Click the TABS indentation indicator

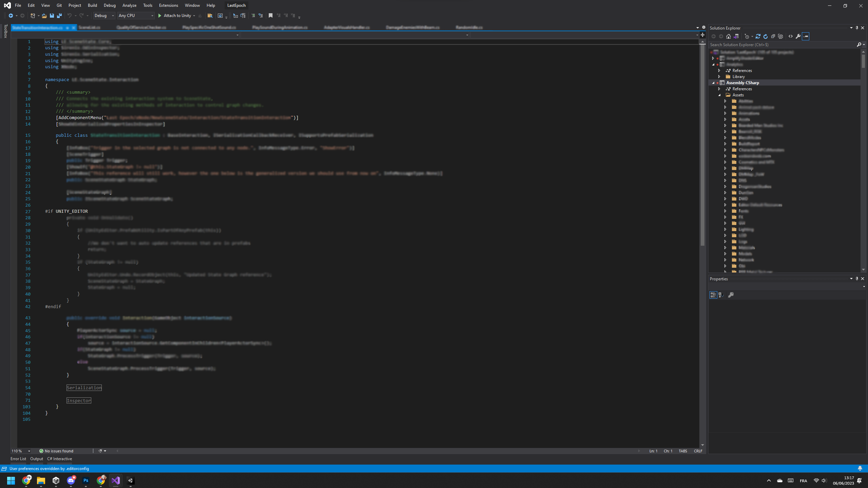click(683, 451)
